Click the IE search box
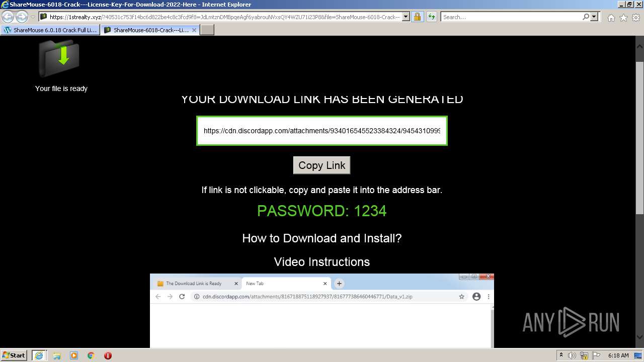The image size is (644, 362). [511, 17]
